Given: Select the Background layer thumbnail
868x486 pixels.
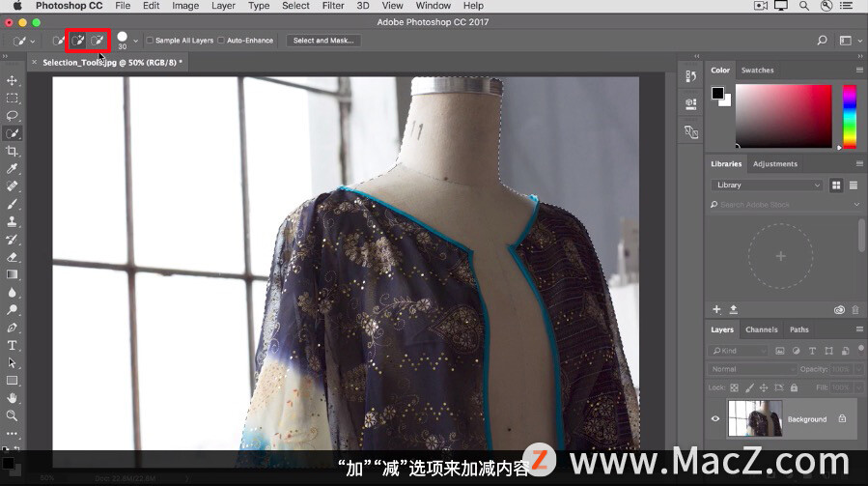Looking at the screenshot, I should click(x=754, y=419).
